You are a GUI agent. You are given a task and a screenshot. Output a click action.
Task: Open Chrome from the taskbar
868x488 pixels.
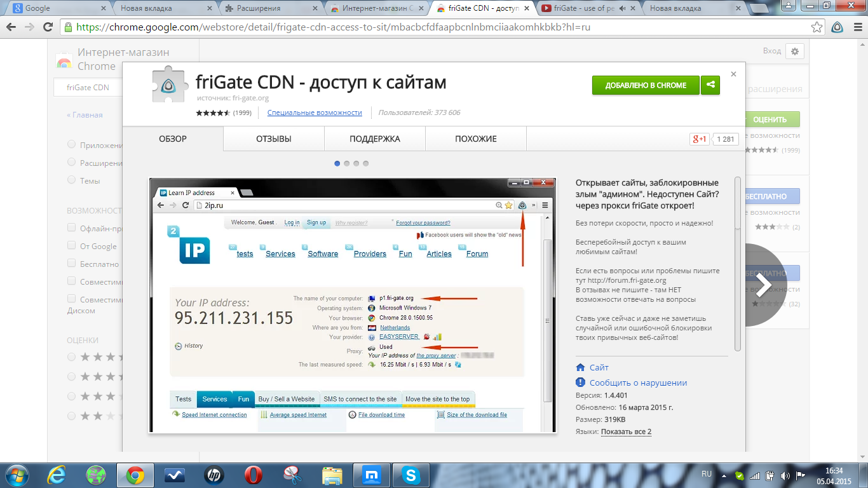135,475
